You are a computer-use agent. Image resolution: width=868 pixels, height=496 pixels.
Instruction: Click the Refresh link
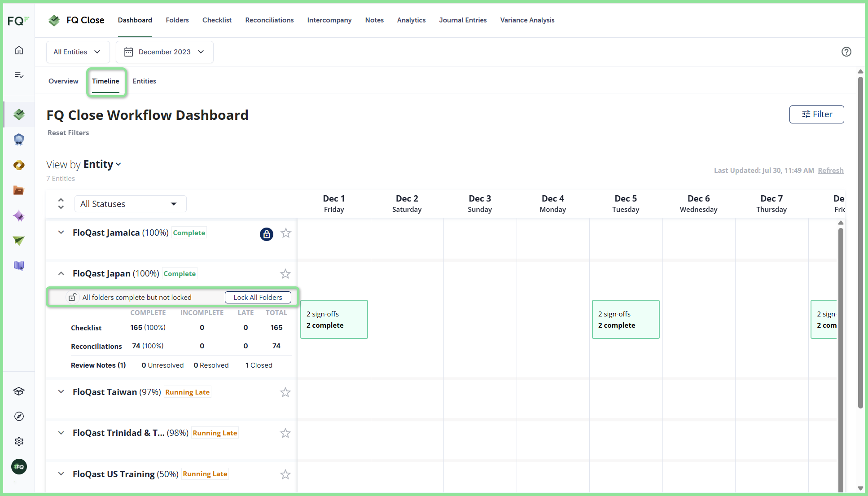click(x=831, y=171)
